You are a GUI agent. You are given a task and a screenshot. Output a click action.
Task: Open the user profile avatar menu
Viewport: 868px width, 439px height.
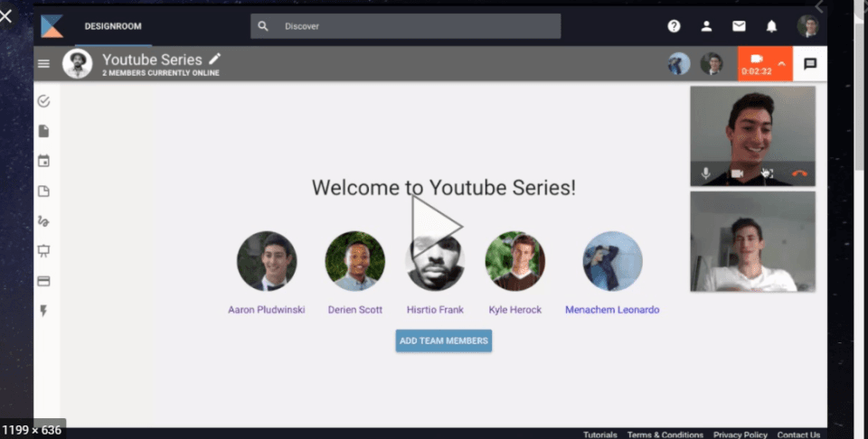[x=807, y=26]
